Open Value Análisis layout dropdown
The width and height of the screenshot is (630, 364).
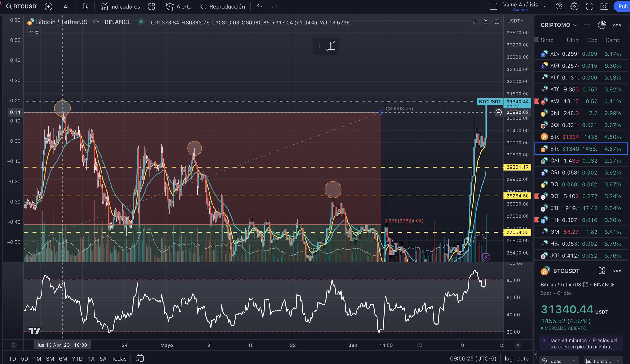point(544,6)
